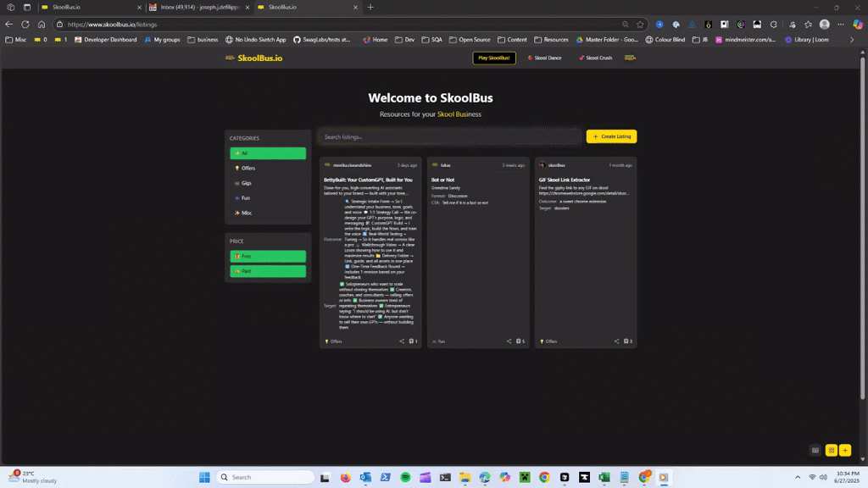Click the yellow bus icon beside Skool Crush
868x488 pixels.
630,58
